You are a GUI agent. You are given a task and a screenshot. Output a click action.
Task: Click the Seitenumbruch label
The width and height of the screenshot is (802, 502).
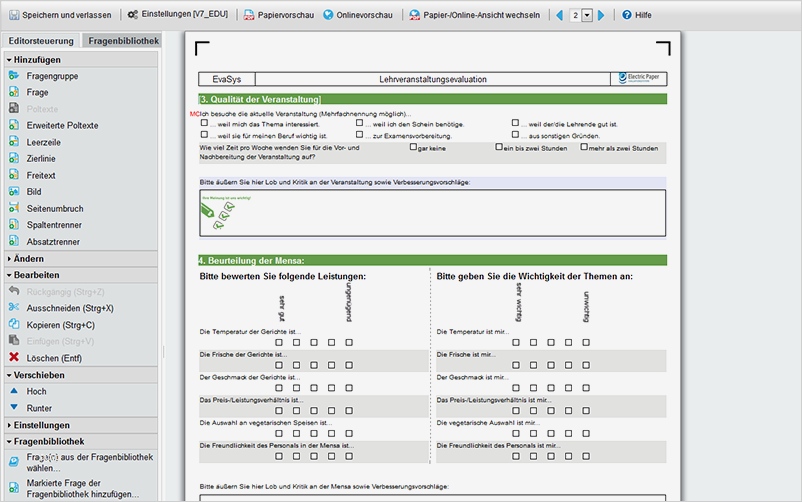pos(55,209)
